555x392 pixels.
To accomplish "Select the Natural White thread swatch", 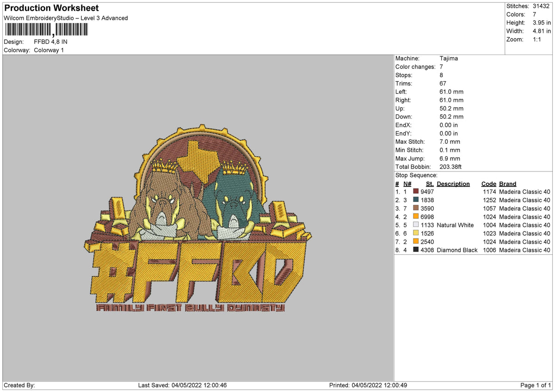I will tap(415, 225).
